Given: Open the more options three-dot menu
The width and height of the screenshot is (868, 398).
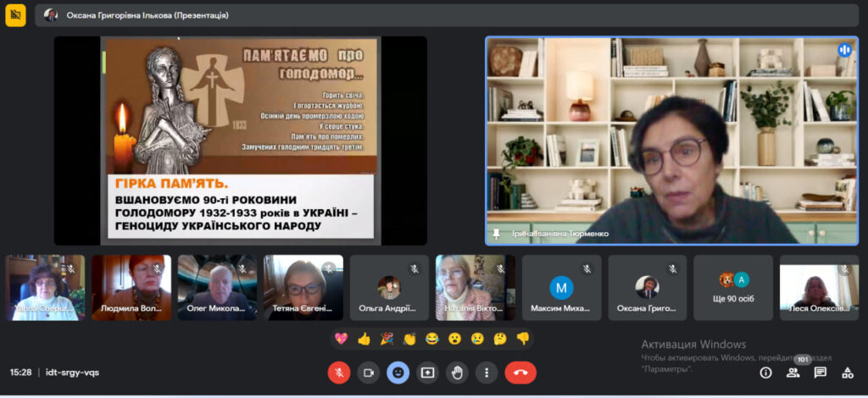Looking at the screenshot, I should [486, 373].
